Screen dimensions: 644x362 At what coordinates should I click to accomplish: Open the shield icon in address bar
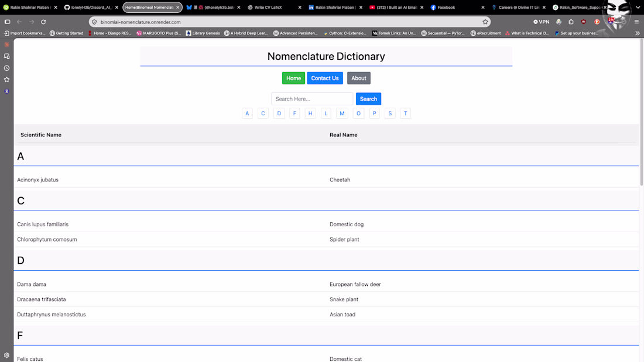tap(94, 22)
